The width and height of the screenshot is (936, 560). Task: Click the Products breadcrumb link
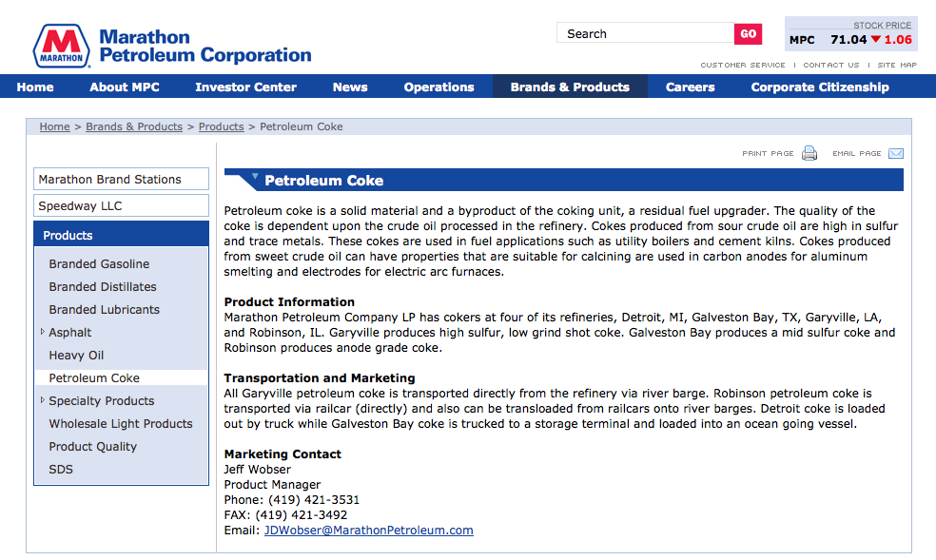222,126
